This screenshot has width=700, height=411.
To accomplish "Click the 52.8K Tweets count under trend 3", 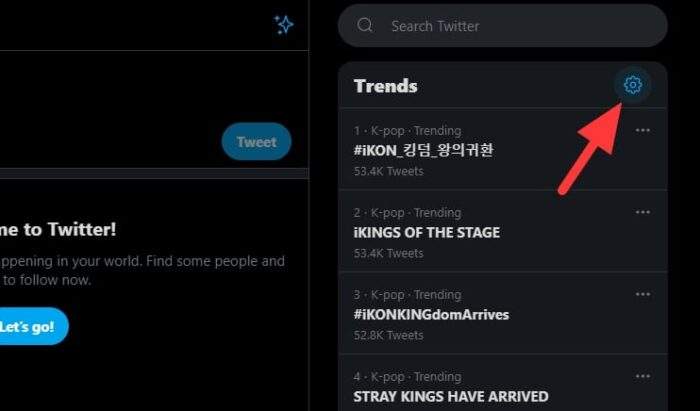I will (388, 335).
